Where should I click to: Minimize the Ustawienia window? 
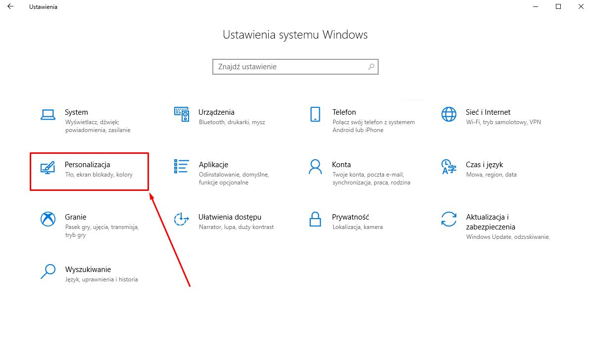point(536,6)
